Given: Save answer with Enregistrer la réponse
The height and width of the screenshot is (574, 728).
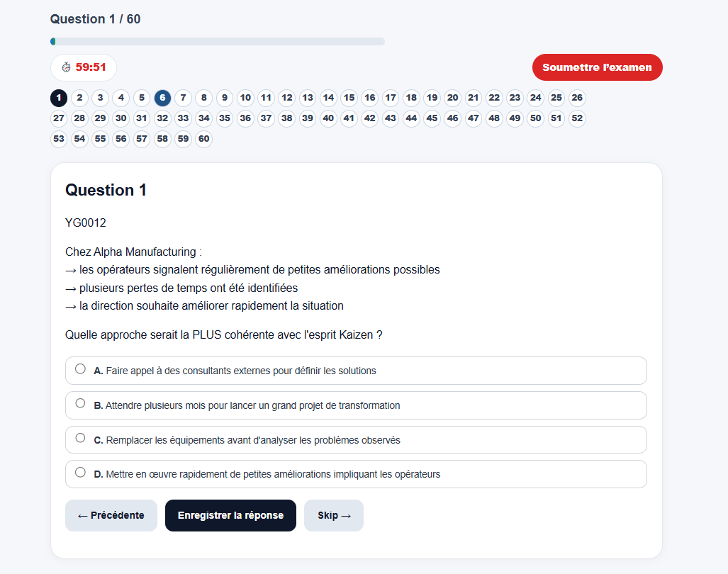Looking at the screenshot, I should pos(230,515).
